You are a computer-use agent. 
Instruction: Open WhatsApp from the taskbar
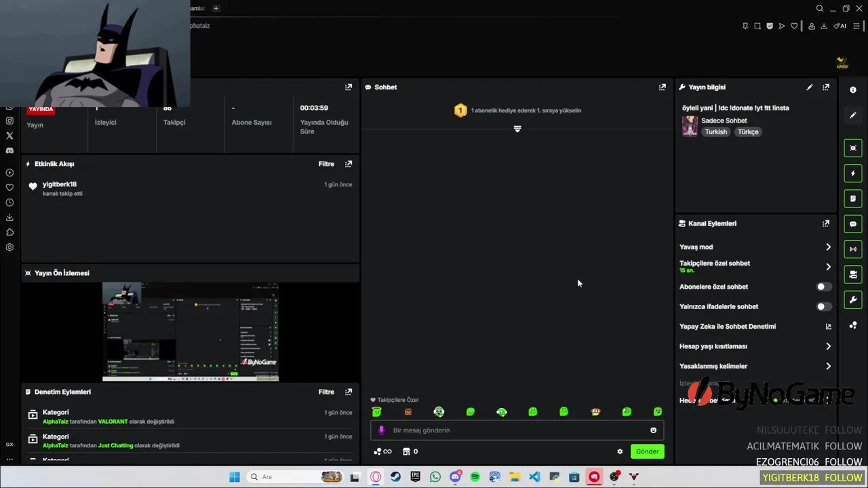[x=435, y=477]
